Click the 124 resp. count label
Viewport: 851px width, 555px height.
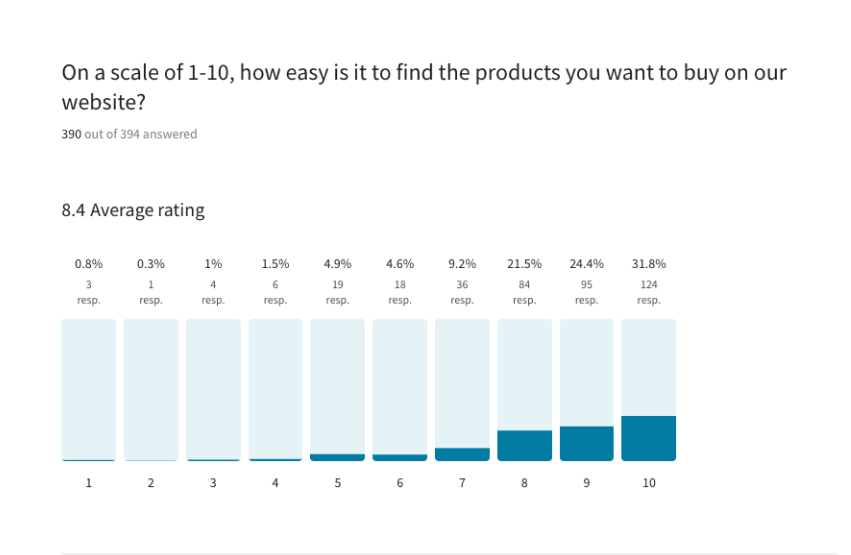[648, 292]
